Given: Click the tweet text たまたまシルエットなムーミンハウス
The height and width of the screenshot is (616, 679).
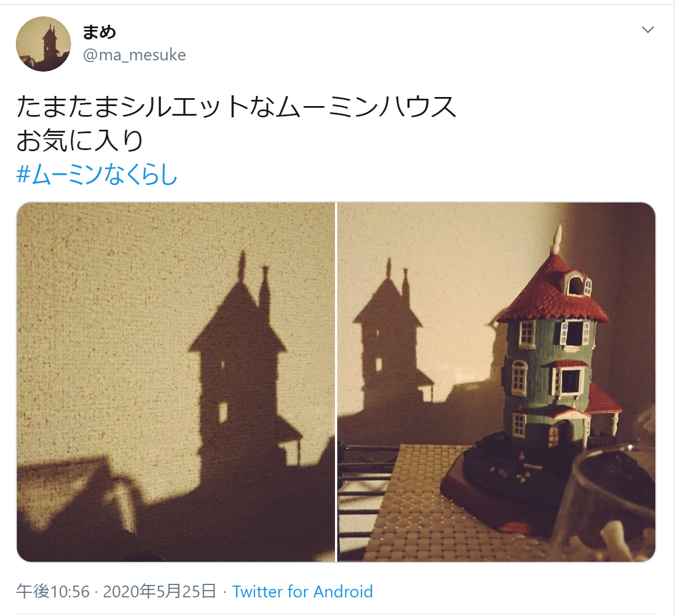Looking at the screenshot, I should pos(236,107).
